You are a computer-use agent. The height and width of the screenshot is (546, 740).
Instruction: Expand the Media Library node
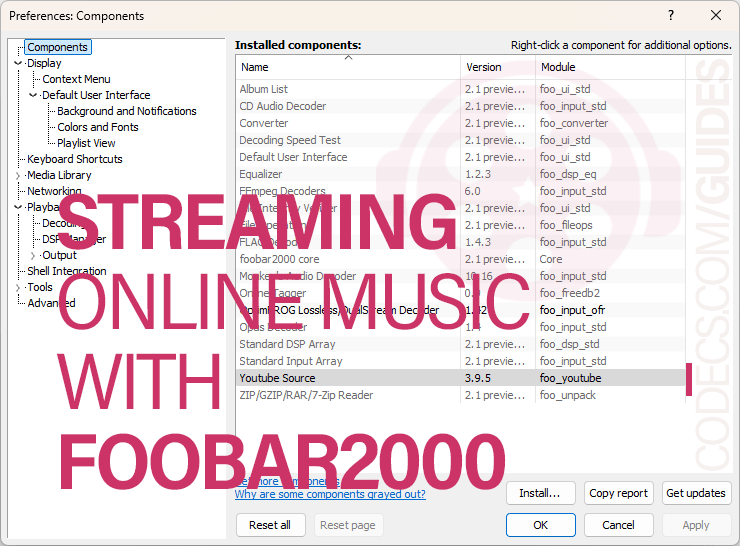18,176
